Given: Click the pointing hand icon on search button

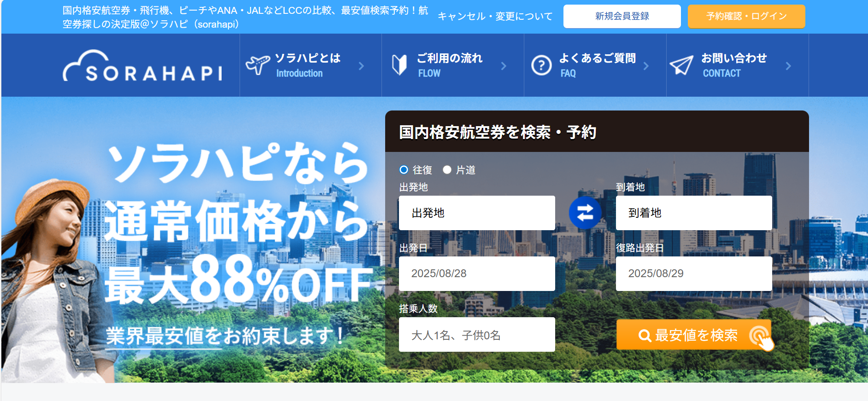Looking at the screenshot, I should (762, 338).
